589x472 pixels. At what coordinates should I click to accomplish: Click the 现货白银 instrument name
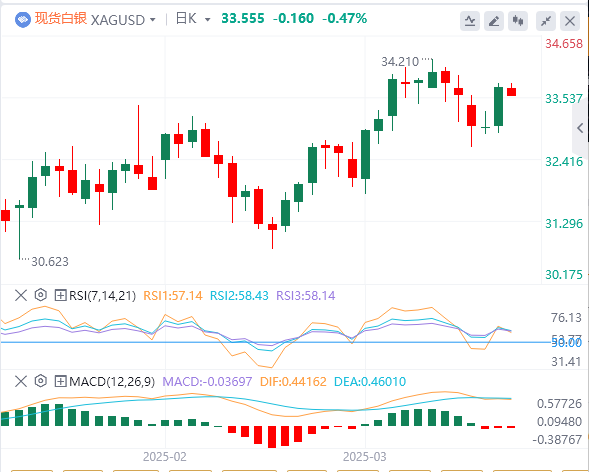(61, 18)
